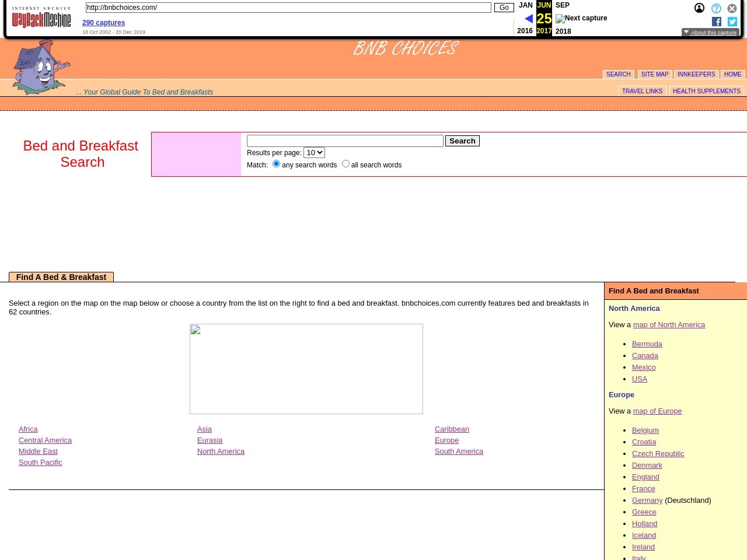Share capture on Twitter
Screen dimensions: 747x560
[732, 22]
